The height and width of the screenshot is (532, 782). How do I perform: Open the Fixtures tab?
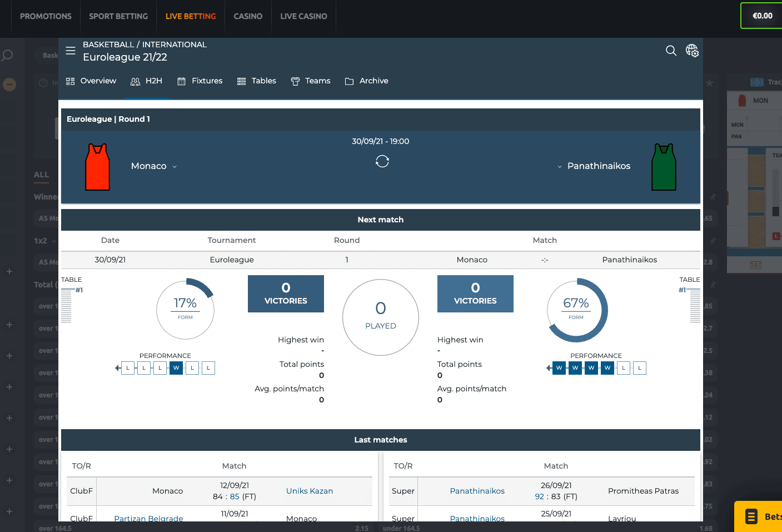click(x=200, y=81)
